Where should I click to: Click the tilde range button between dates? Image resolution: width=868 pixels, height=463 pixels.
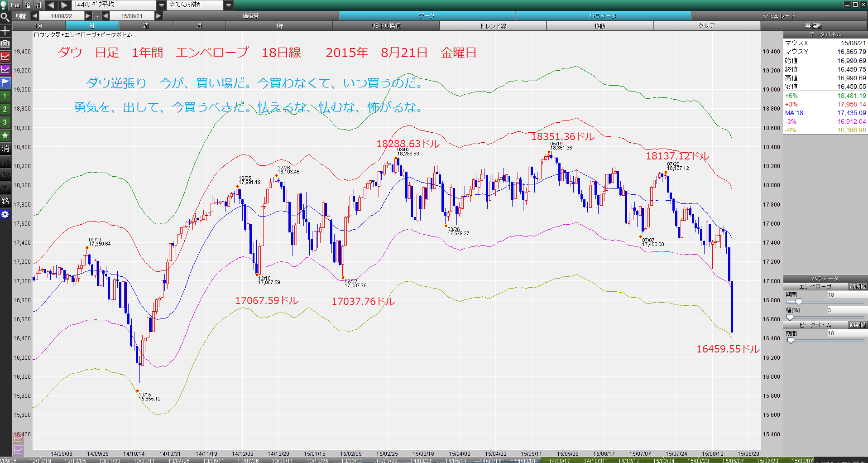(x=97, y=16)
